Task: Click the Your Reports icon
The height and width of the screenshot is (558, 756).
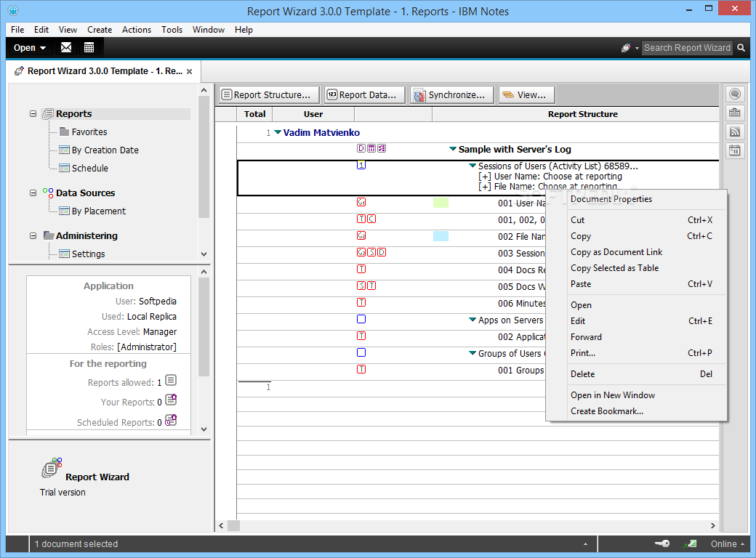Action: pos(171,400)
